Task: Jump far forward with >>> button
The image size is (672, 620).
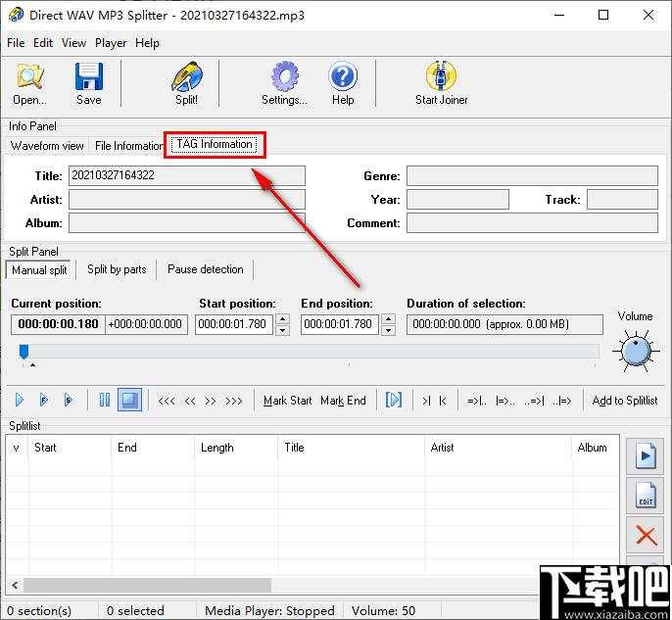Action: (234, 401)
